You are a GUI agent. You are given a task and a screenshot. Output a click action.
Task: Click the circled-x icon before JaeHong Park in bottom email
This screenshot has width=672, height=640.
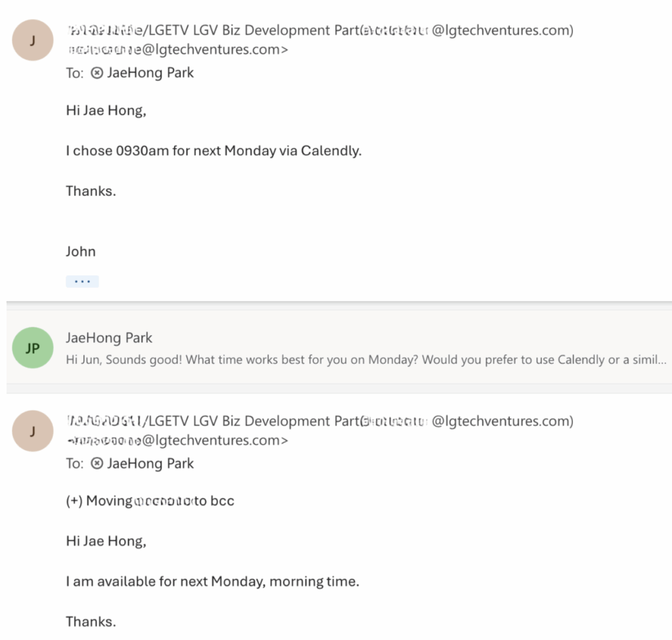click(x=96, y=464)
